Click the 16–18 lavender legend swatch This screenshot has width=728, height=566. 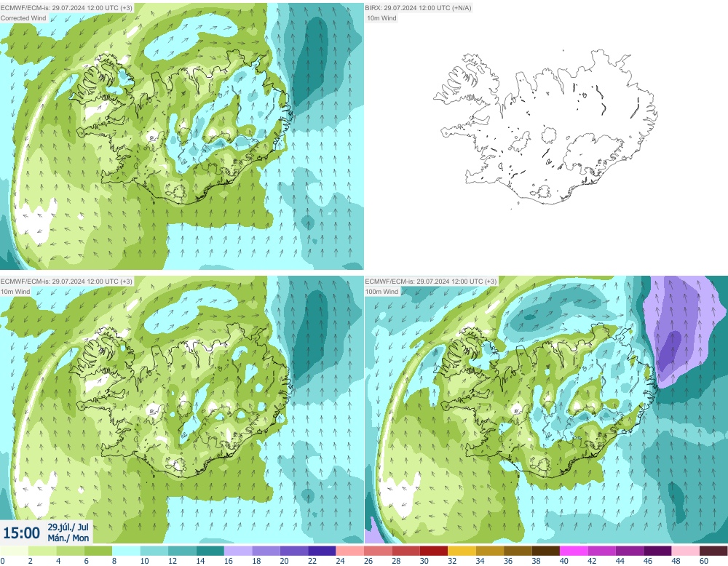[x=238, y=551]
